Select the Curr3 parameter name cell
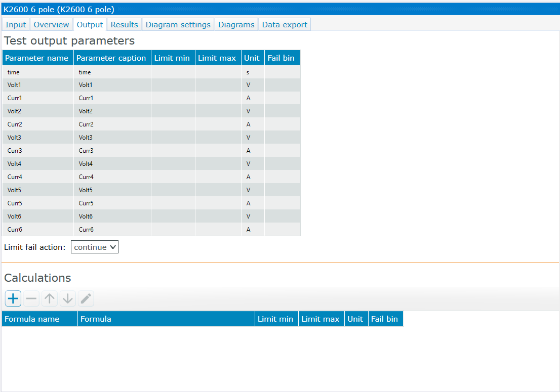Image resolution: width=560 pixels, height=392 pixels. tap(38, 151)
